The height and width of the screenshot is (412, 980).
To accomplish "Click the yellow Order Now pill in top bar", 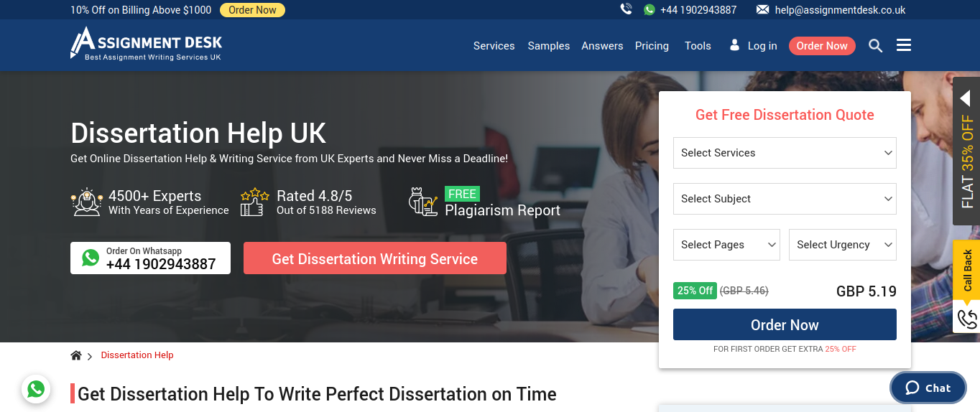I will click(252, 10).
